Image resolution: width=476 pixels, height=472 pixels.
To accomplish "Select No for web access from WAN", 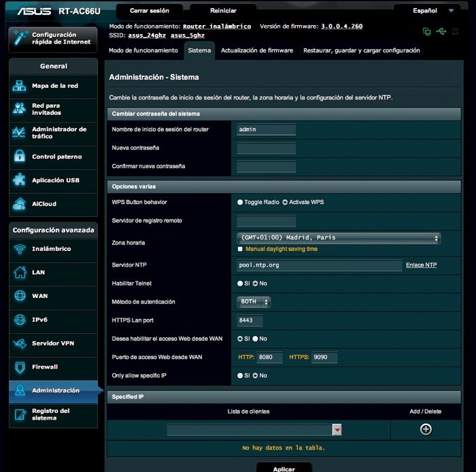I will (255, 339).
